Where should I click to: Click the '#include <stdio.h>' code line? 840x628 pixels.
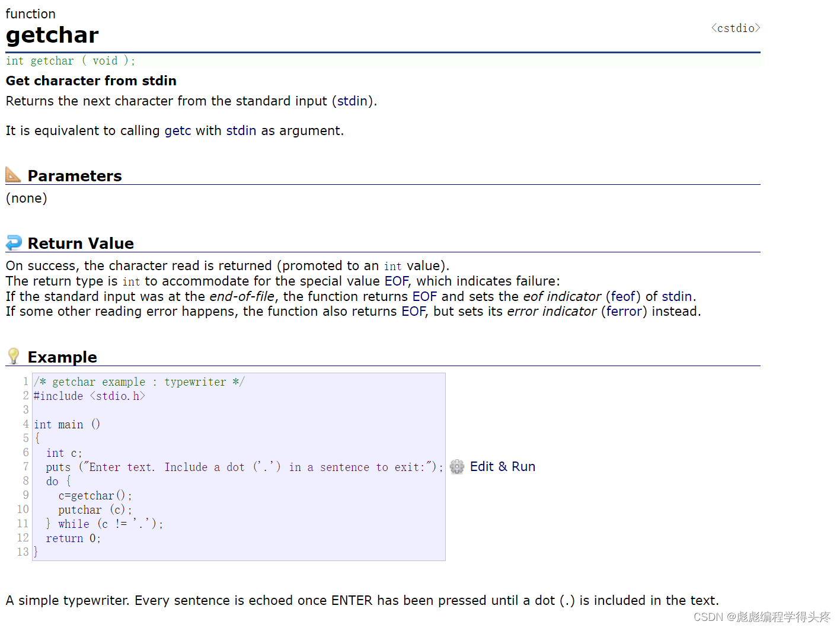[x=90, y=396]
